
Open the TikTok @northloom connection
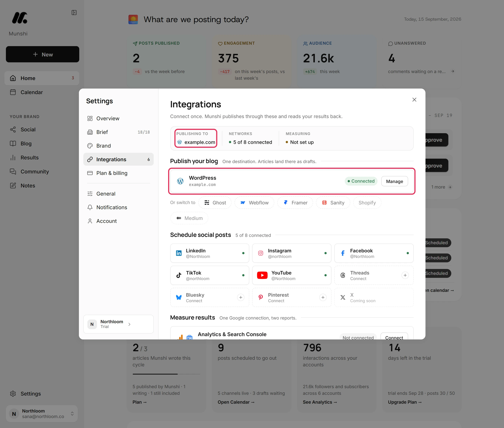tap(209, 275)
